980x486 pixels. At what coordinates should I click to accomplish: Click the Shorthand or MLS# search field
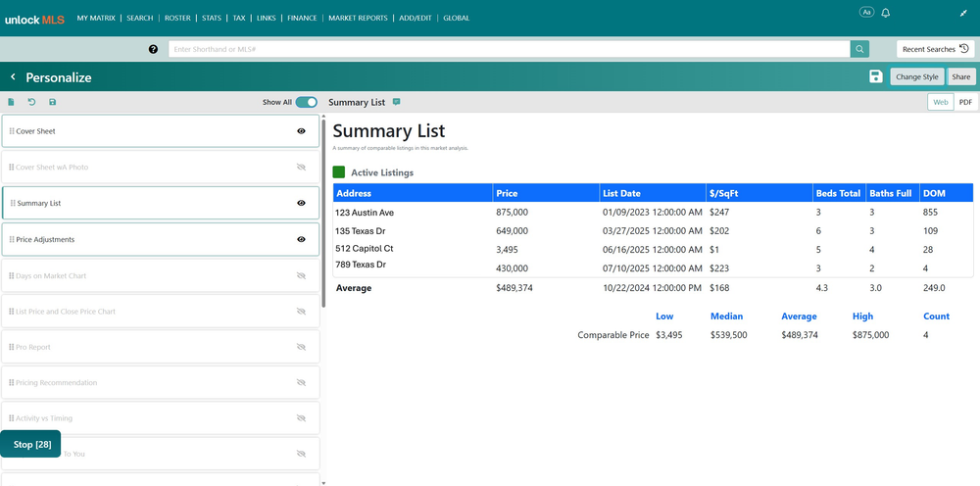pos(509,49)
